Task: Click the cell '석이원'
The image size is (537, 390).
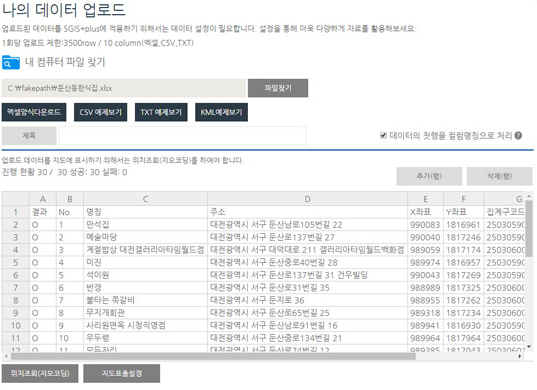Action: [x=145, y=275]
